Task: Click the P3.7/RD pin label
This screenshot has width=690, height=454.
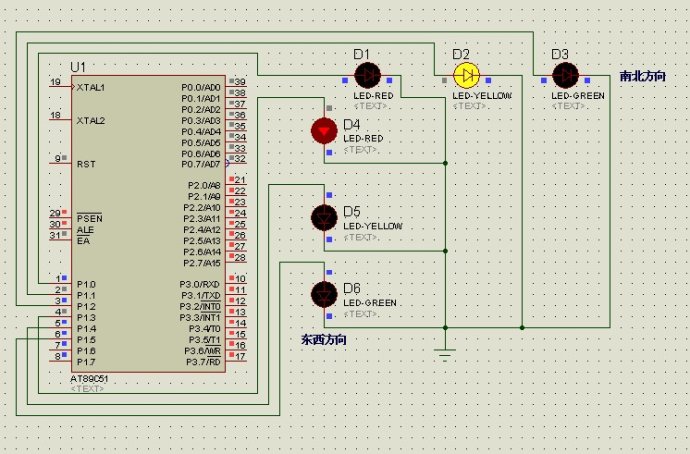Action: pyautogui.click(x=203, y=362)
